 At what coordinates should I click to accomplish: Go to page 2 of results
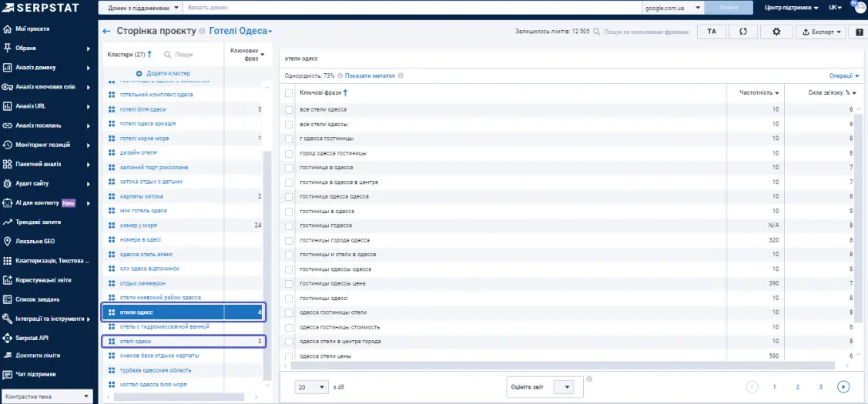click(798, 387)
